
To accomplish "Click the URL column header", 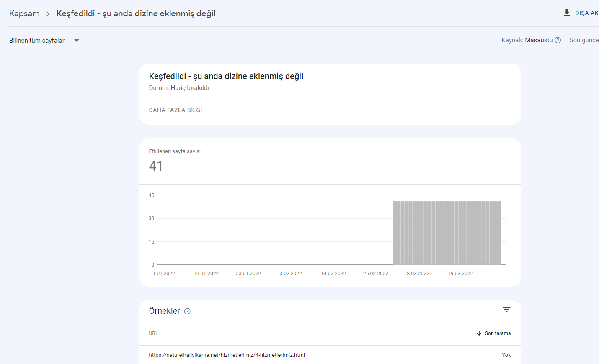I will tap(153, 333).
